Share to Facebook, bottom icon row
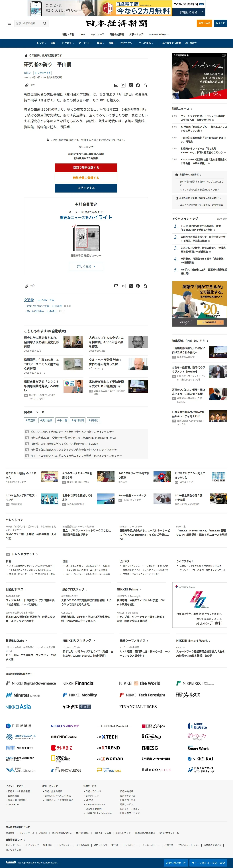 click(x=138, y=286)
